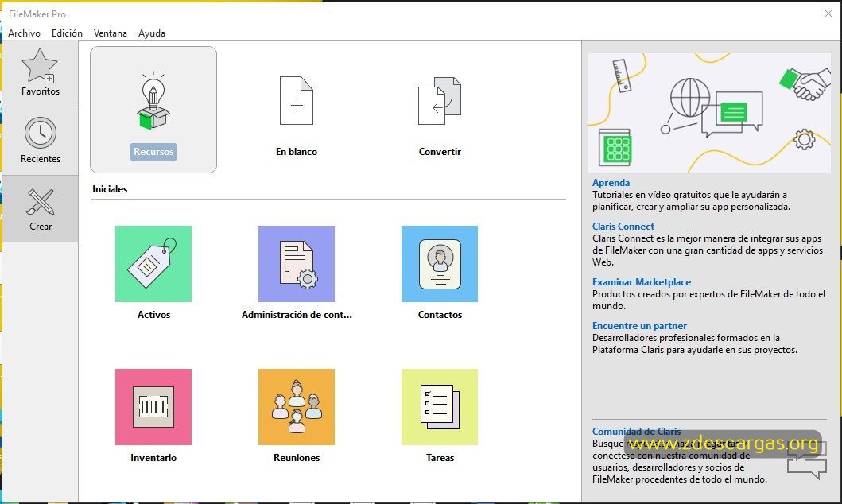The width and height of the screenshot is (842, 504).
Task: Close the FileMaker Pro window
Action: (828, 14)
